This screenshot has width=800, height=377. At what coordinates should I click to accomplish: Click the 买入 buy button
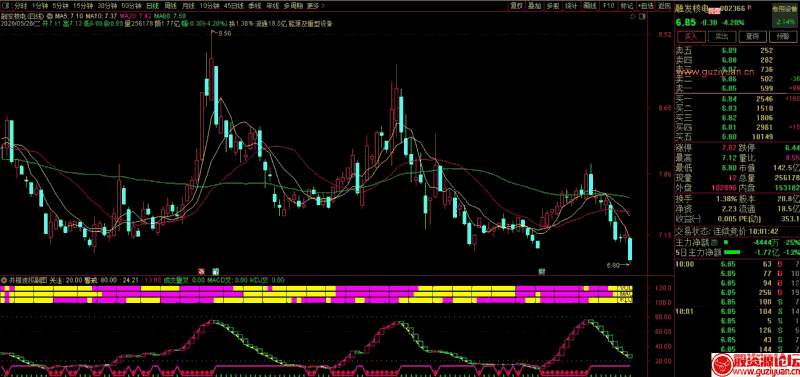[690, 37]
